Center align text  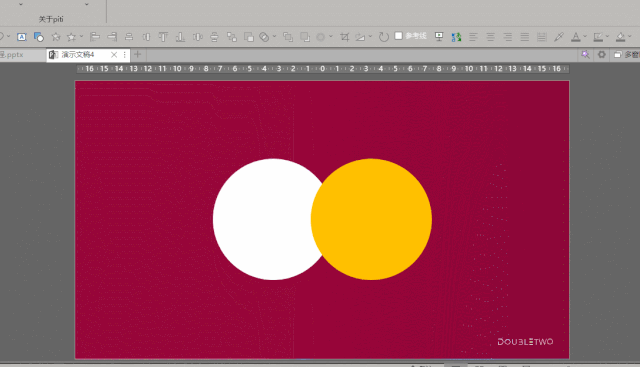(x=490, y=37)
